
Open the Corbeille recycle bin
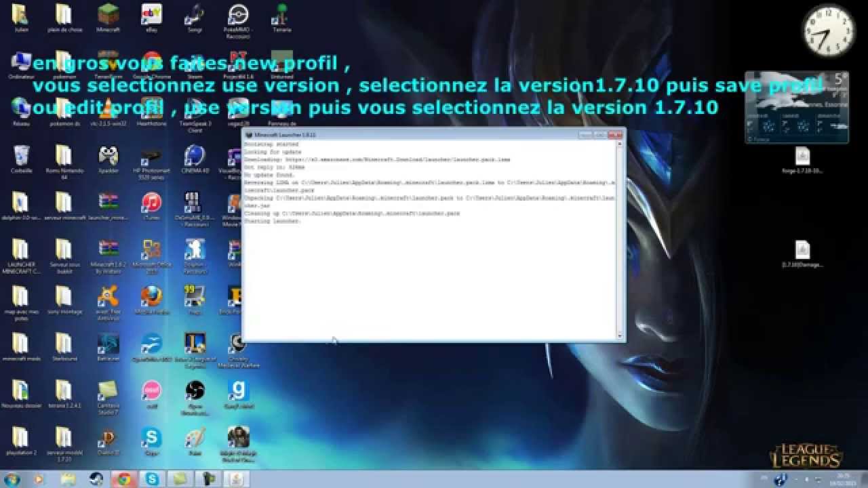click(21, 159)
